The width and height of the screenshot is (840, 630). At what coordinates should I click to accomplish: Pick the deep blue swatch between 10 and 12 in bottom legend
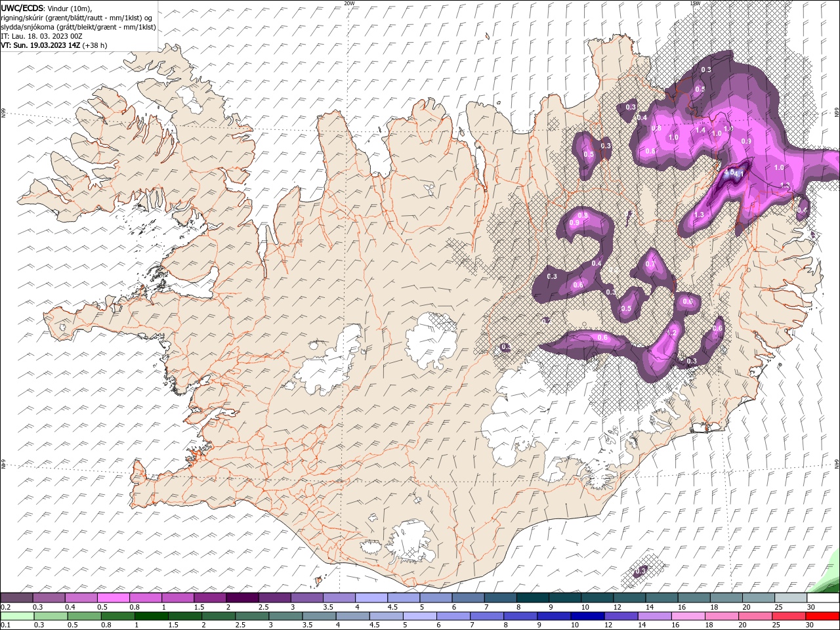[587, 616]
